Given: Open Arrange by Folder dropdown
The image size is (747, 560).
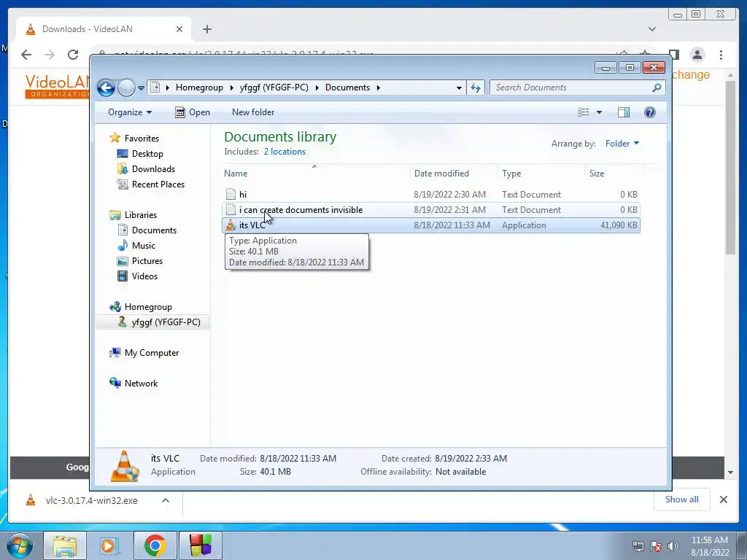Looking at the screenshot, I should (622, 144).
